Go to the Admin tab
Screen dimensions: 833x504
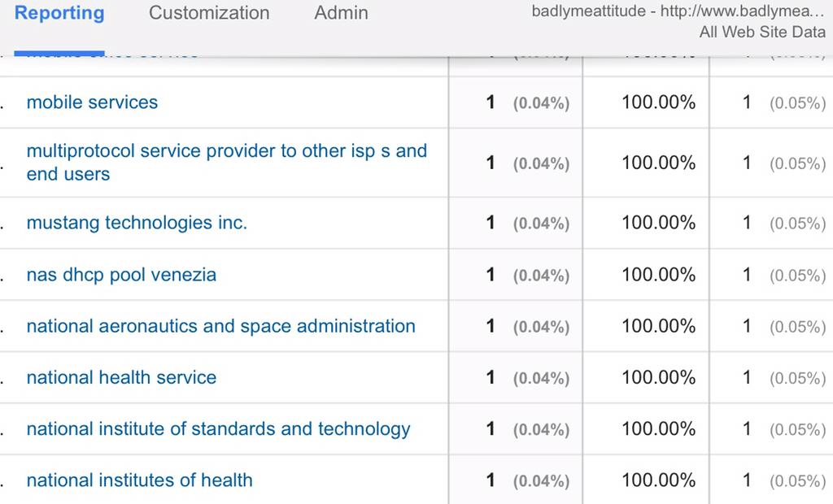pos(341,14)
